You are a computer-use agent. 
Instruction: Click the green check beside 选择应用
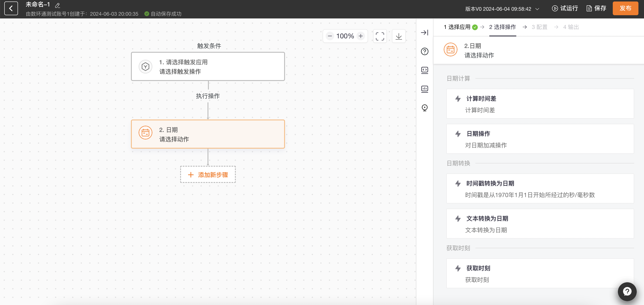(475, 27)
